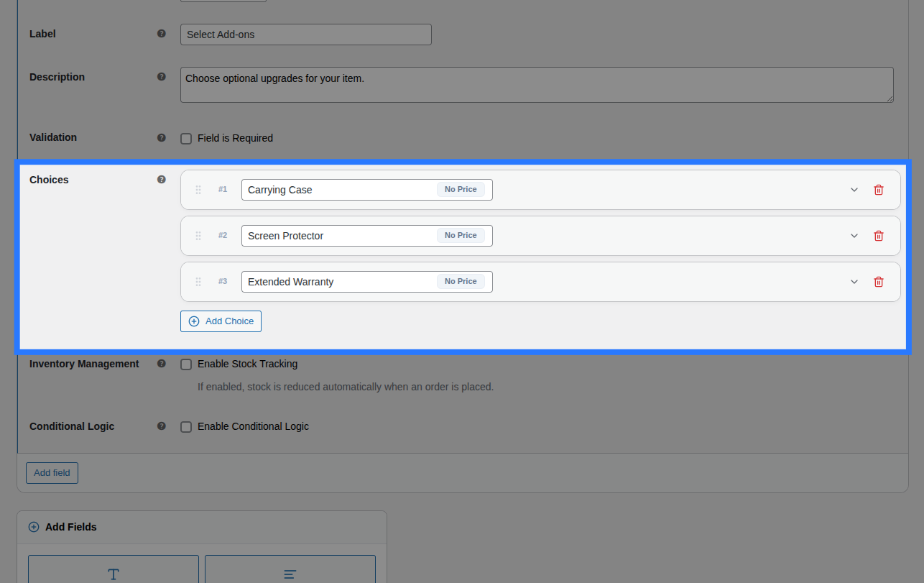Edit the Label input Select Add-ons
The height and width of the screenshot is (583, 924).
click(x=306, y=35)
